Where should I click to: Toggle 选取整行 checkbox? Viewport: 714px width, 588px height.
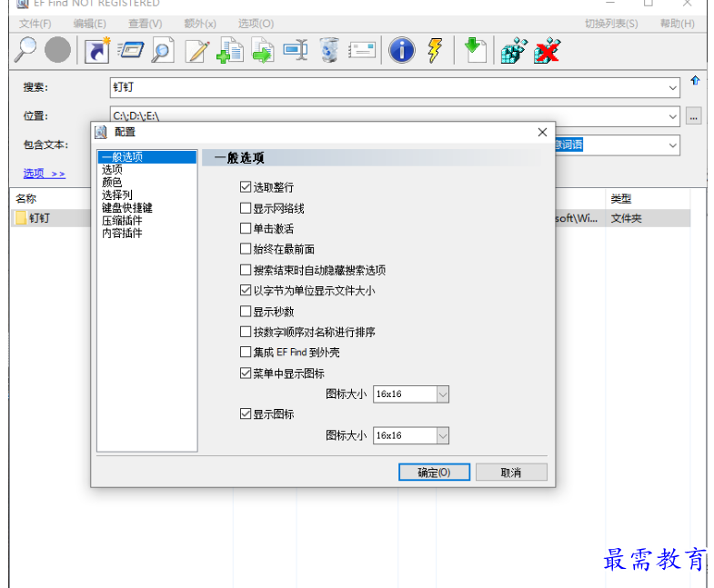click(246, 186)
